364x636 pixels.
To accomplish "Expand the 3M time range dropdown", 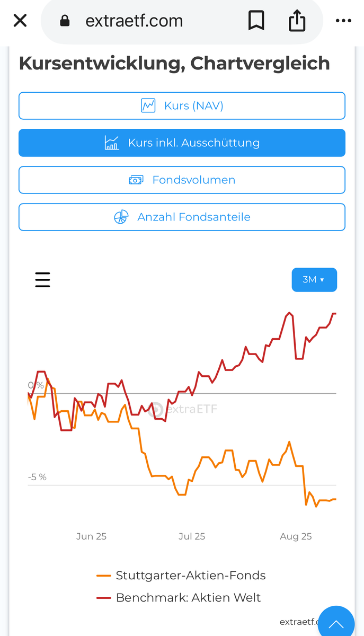I will point(314,280).
